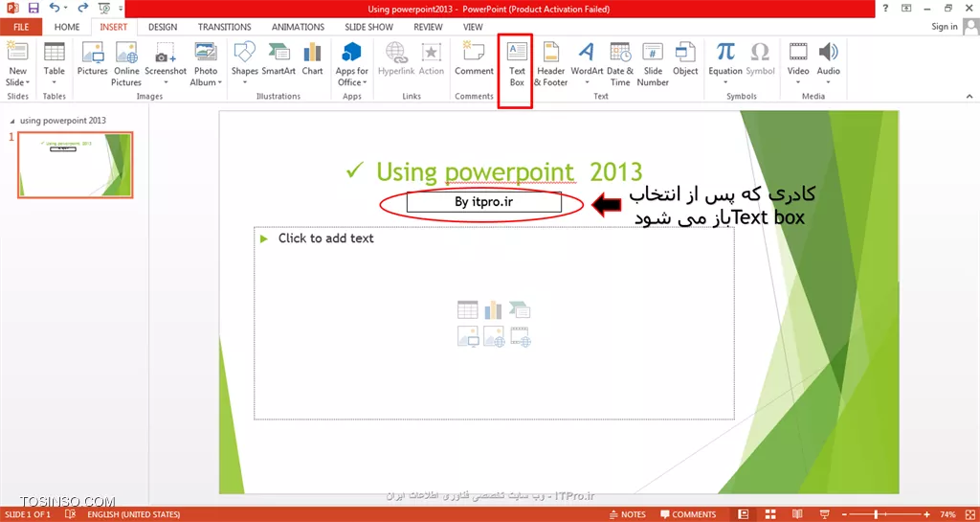The height and width of the screenshot is (522, 980).
Task: Collapse the ribbon
Action: click(969, 97)
